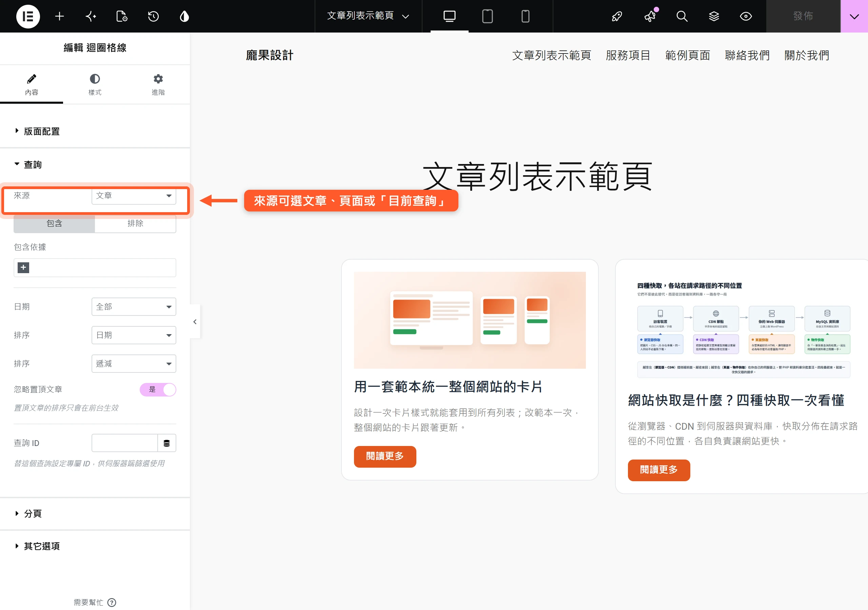
Task: Open the 日期 date range dropdown
Action: (134, 307)
